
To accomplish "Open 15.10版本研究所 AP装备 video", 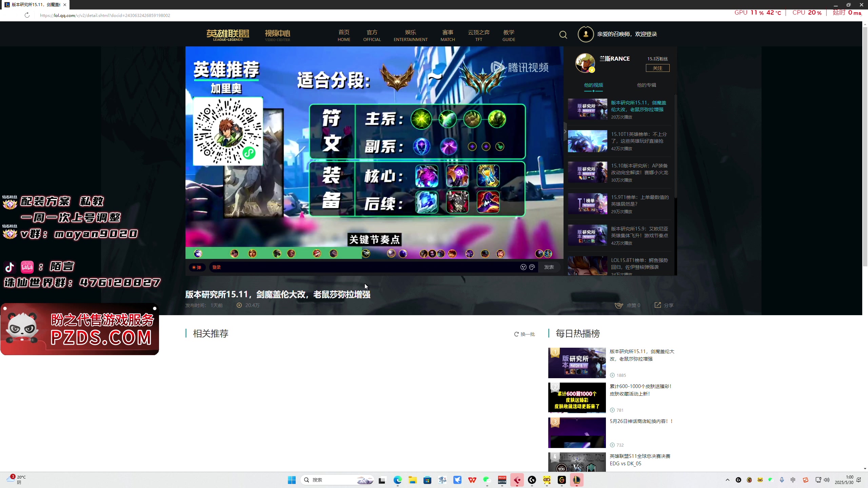I will click(639, 169).
